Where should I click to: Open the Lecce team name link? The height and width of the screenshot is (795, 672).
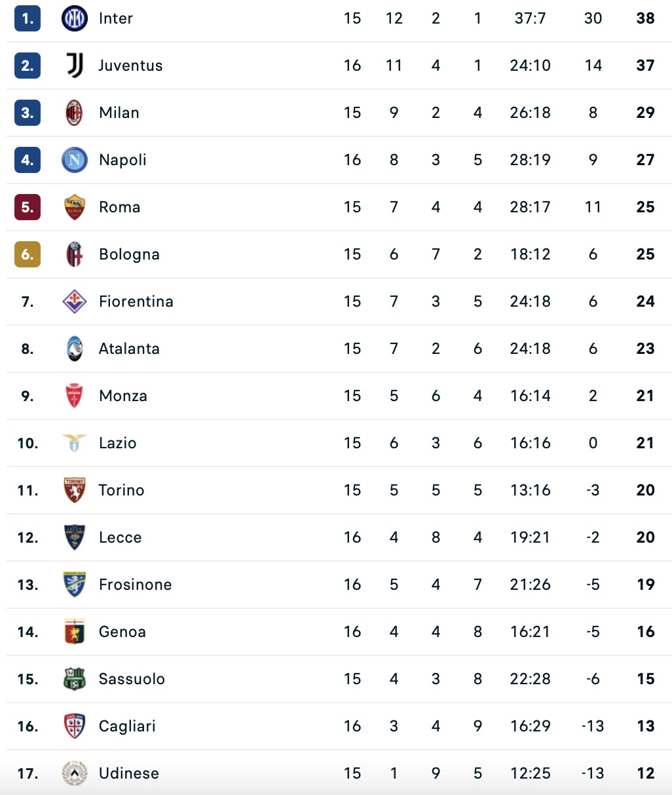[120, 537]
